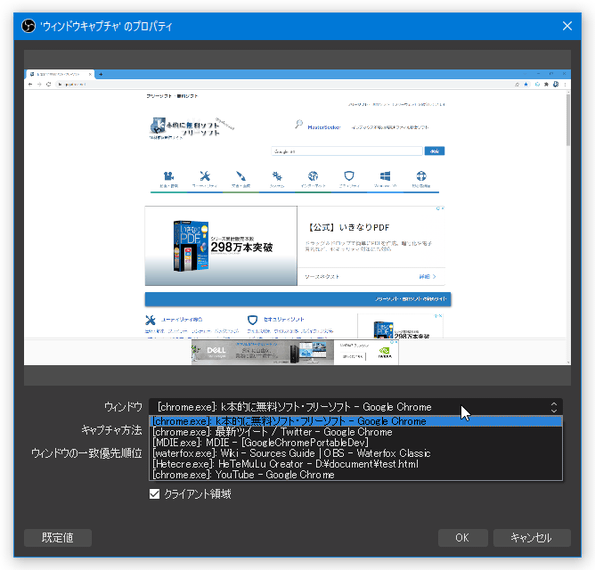Image resolution: width=595 pixels, height=570 pixels.
Task: Click the Windows logo icon in preview
Action: (385, 176)
